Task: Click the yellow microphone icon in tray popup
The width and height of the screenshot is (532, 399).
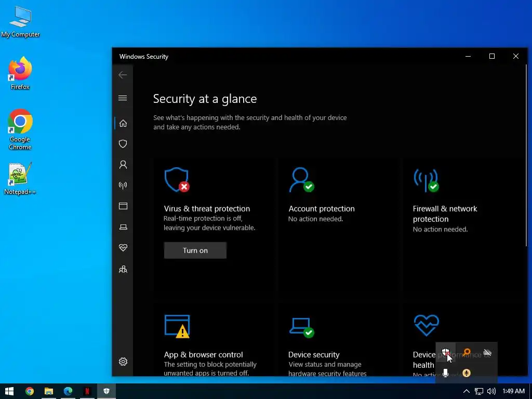Action: (467, 373)
